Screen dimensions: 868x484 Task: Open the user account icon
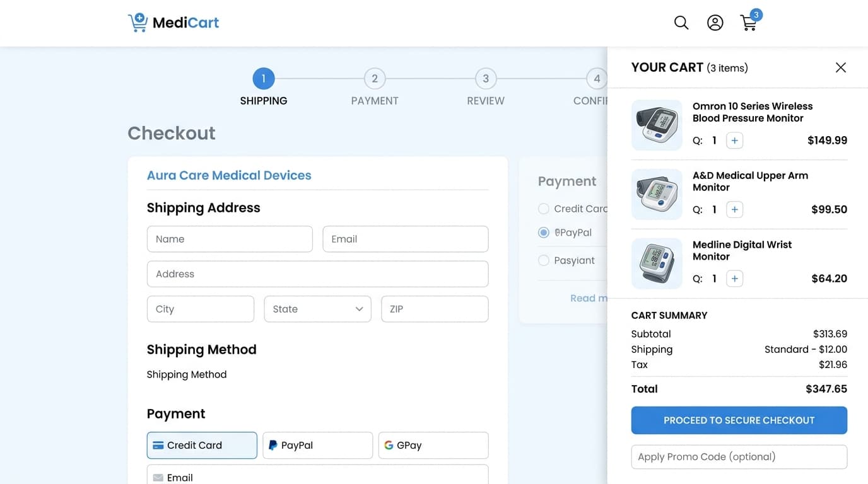click(715, 23)
